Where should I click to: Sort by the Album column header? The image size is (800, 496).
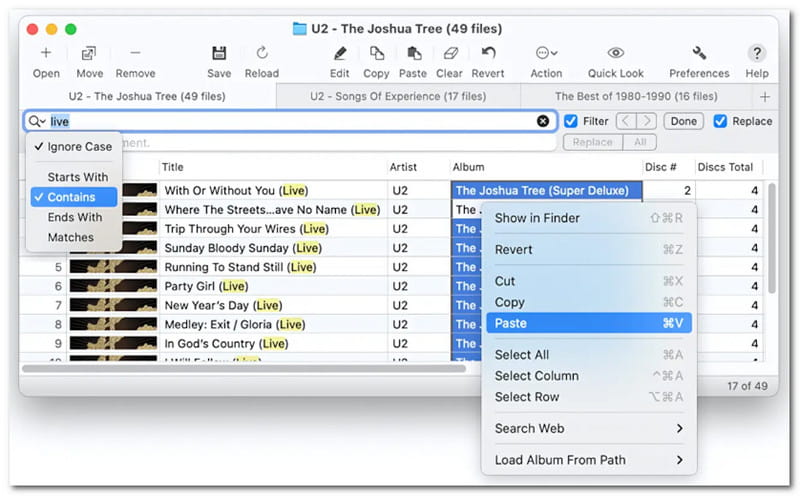click(545, 167)
